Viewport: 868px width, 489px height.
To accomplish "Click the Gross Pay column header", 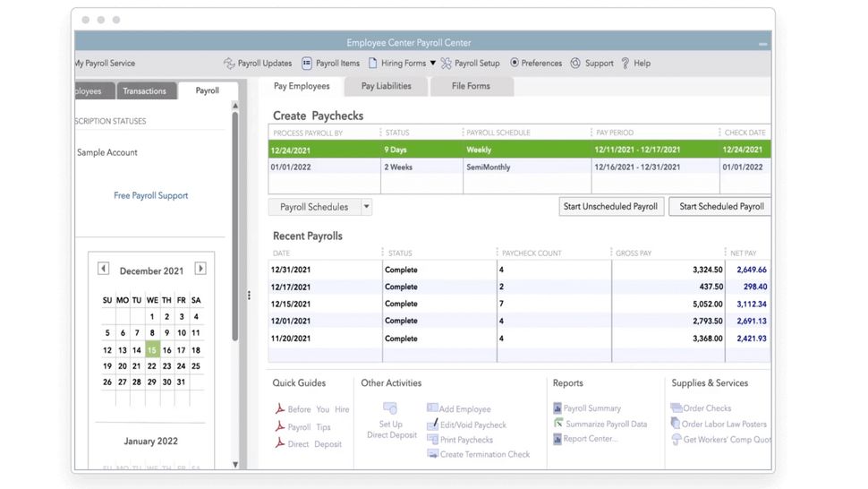I will [x=634, y=253].
